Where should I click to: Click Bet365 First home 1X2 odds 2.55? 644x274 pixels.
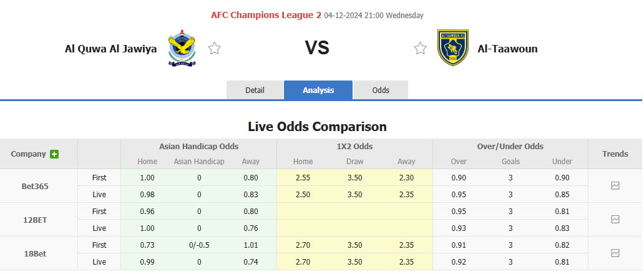click(303, 177)
